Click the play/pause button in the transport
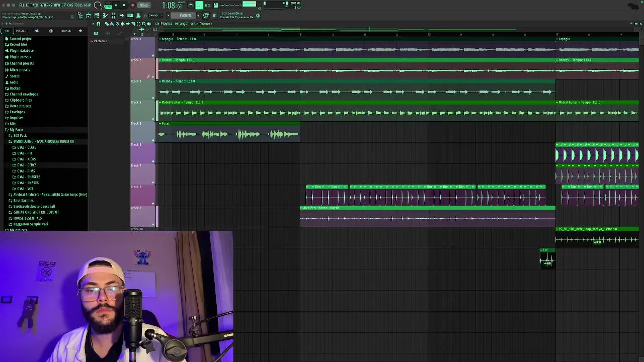The image size is (644, 362). tap(116, 5)
